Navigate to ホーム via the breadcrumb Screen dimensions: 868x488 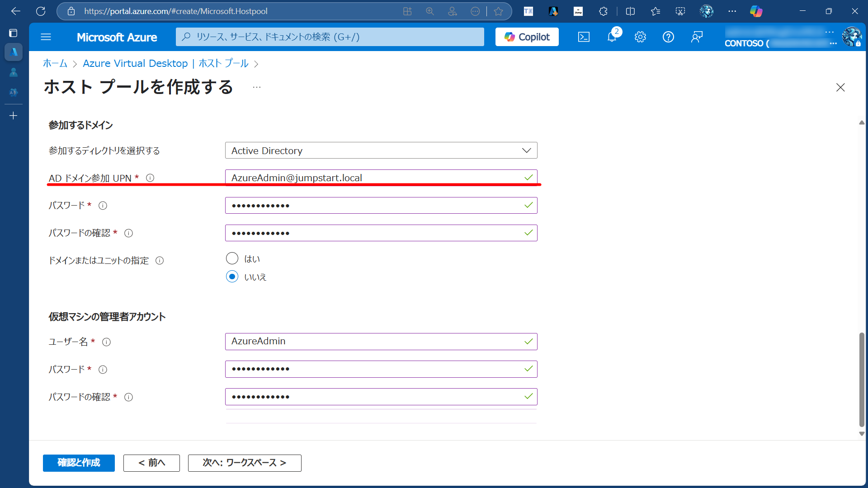55,63
